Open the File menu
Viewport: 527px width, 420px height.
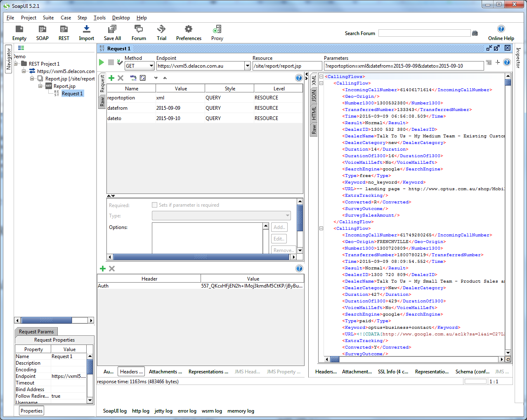10,18
